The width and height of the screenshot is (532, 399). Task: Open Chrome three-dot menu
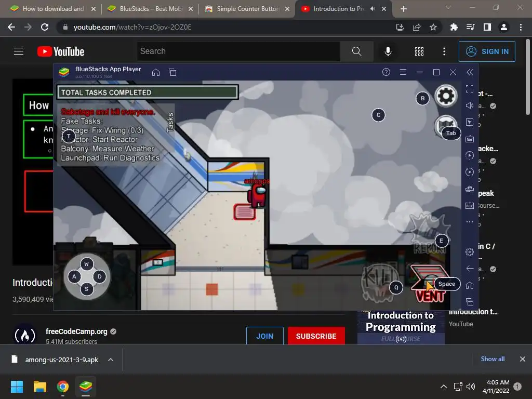click(521, 27)
